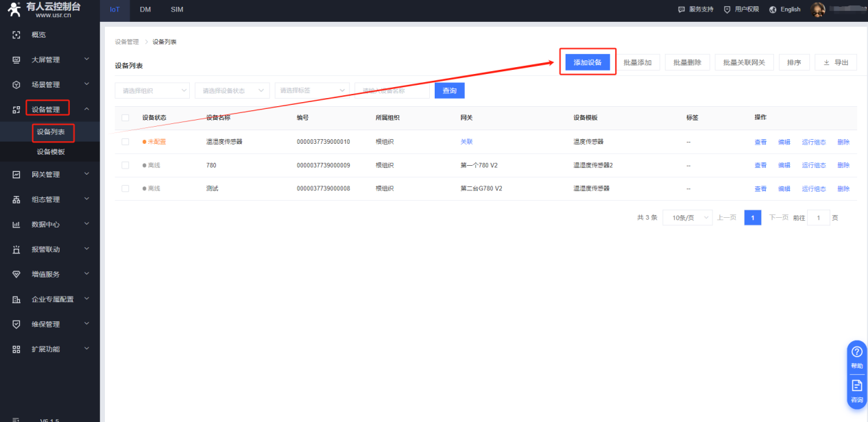
Task: Check the box for device 测试
Action: coord(125,188)
